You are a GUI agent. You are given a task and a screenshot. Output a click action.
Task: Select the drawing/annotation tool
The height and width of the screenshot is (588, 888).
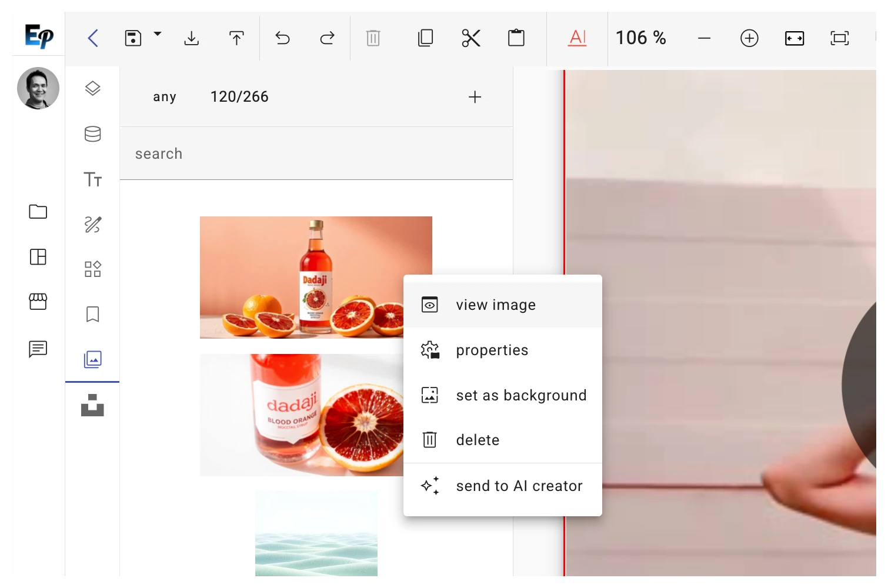pos(92,225)
